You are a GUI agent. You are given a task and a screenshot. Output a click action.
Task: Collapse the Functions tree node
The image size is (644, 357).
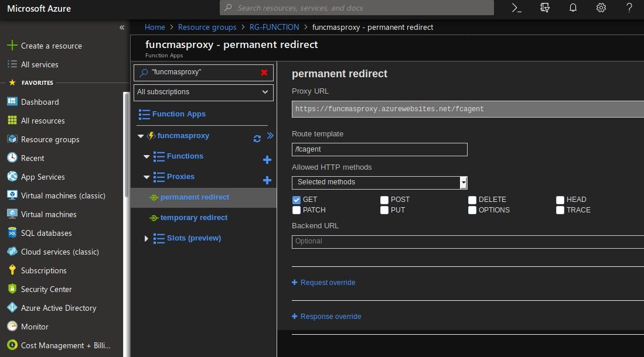point(146,156)
